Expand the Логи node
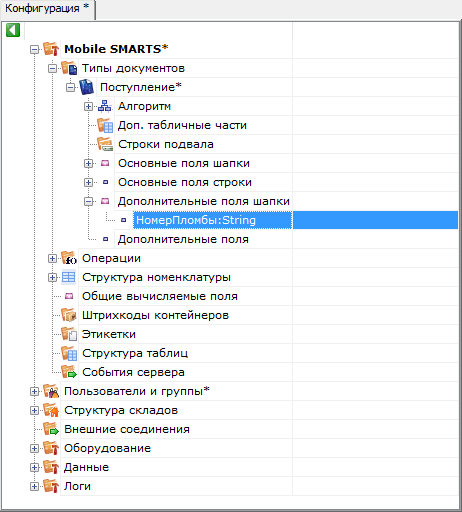Image resolution: width=462 pixels, height=512 pixels. [34, 486]
